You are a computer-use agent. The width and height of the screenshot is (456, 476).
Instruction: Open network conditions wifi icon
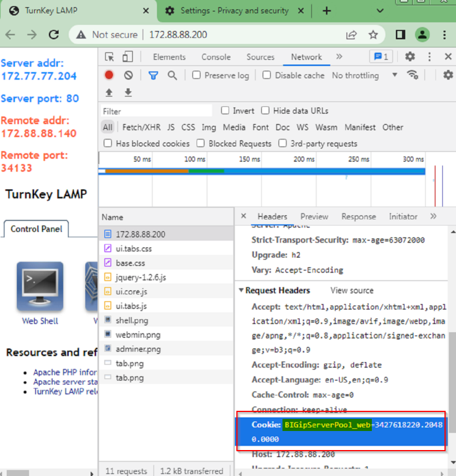click(x=413, y=74)
